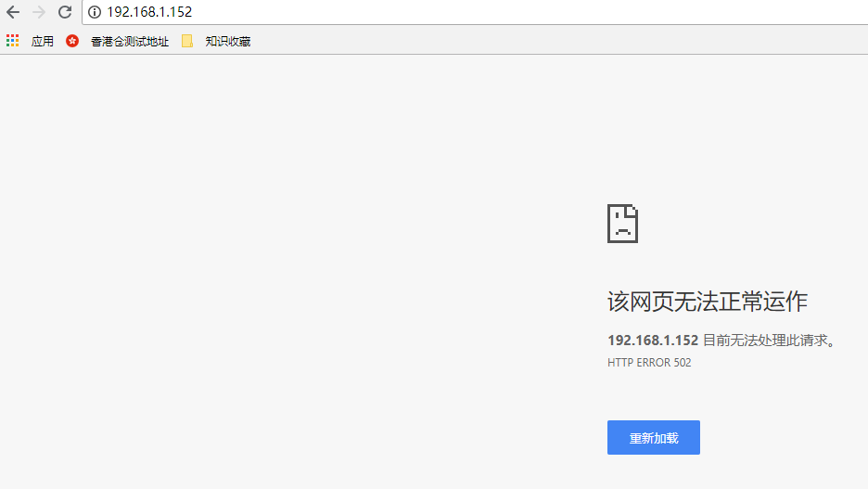Click the 该网页无法正常运作 heading
Image resolution: width=868 pixels, height=489 pixels.
[707, 302]
